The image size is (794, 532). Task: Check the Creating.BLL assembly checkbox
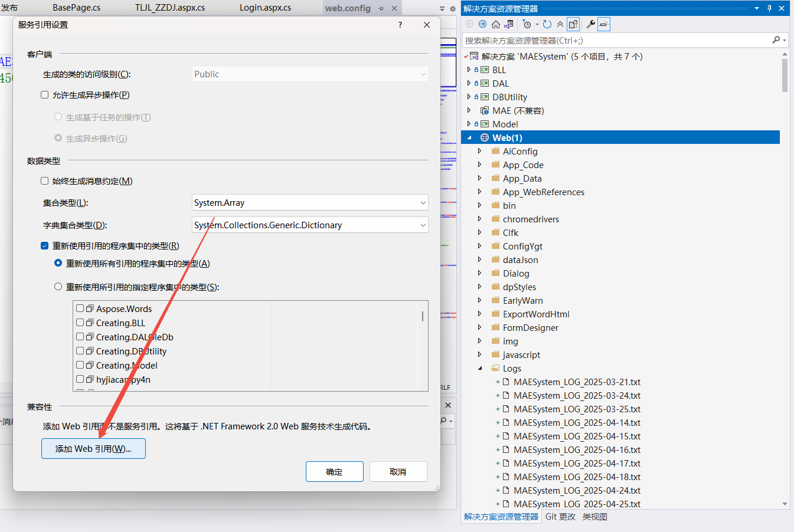pyautogui.click(x=80, y=323)
